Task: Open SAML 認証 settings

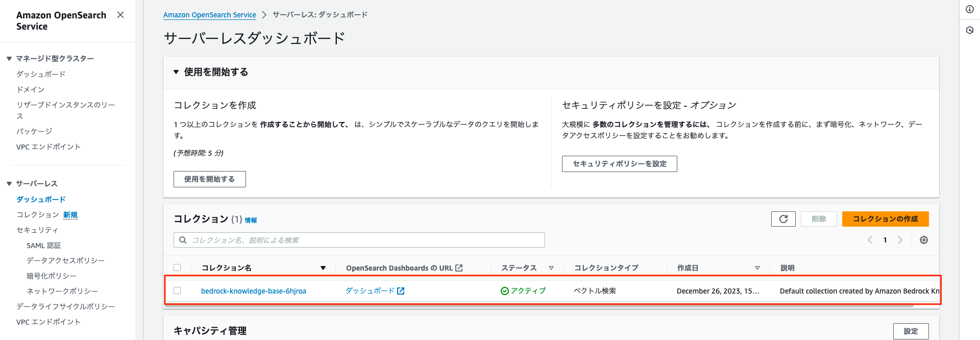Action: tap(44, 246)
